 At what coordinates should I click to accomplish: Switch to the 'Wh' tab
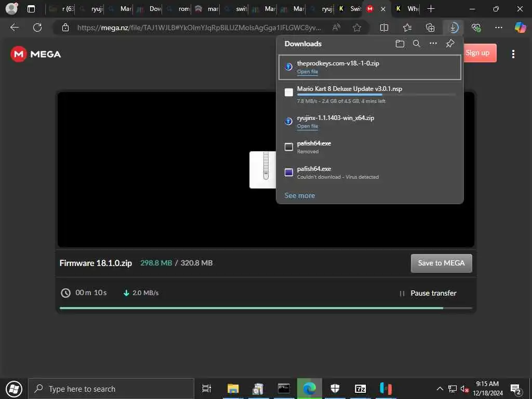(x=407, y=9)
